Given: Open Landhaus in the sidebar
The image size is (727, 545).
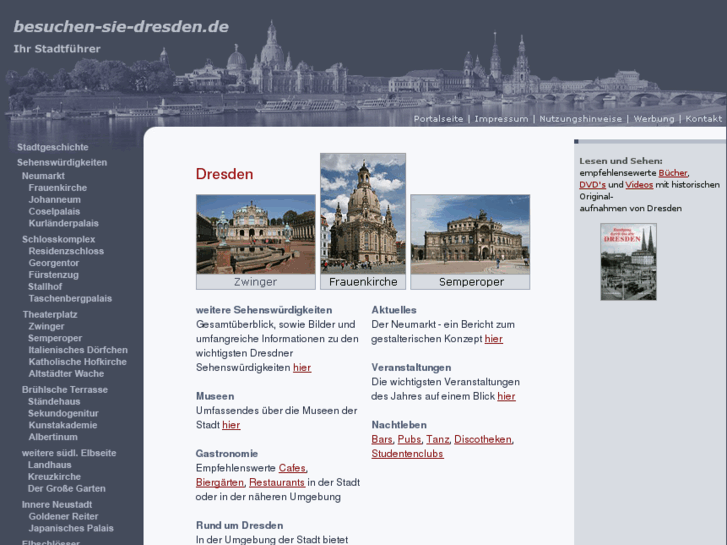Looking at the screenshot, I should [x=50, y=465].
